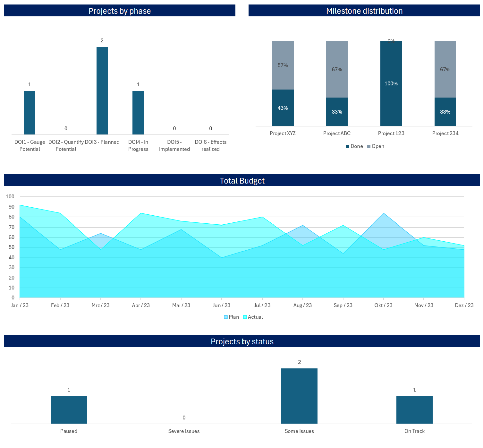Select the Projects by status header bar
Viewport: 483px width, 448px height.
point(242,341)
